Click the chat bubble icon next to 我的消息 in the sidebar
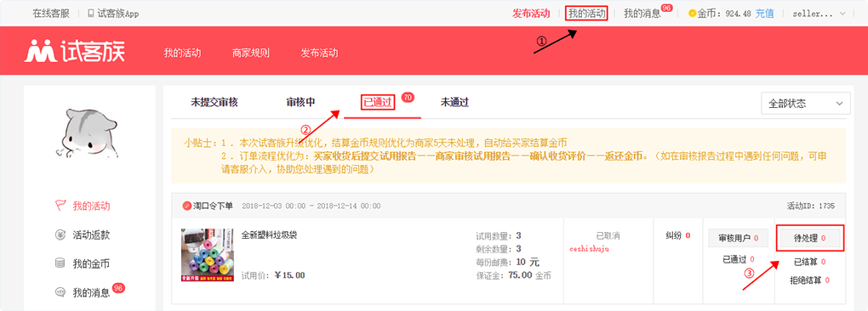The width and height of the screenshot is (868, 311). pos(60,292)
